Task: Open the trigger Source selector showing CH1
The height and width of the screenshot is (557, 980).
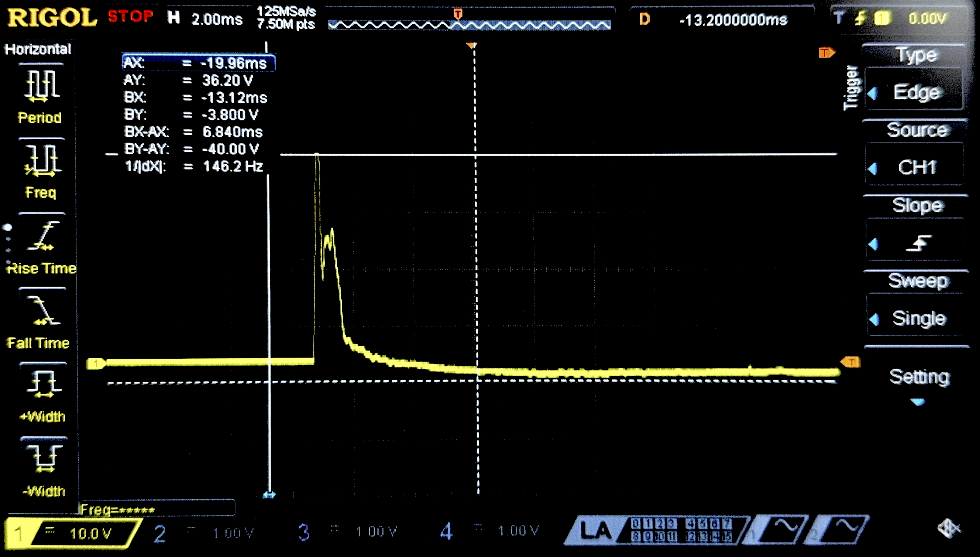Action: 917,167
